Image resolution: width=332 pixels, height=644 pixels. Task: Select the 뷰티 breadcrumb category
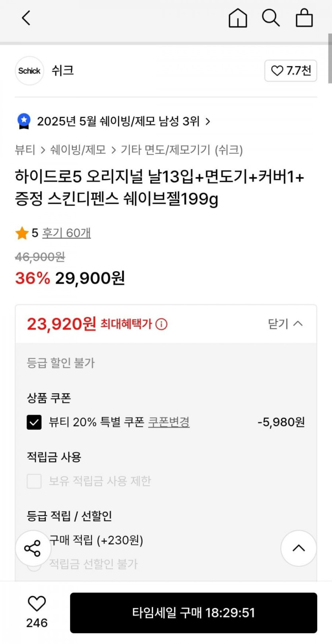point(25,150)
